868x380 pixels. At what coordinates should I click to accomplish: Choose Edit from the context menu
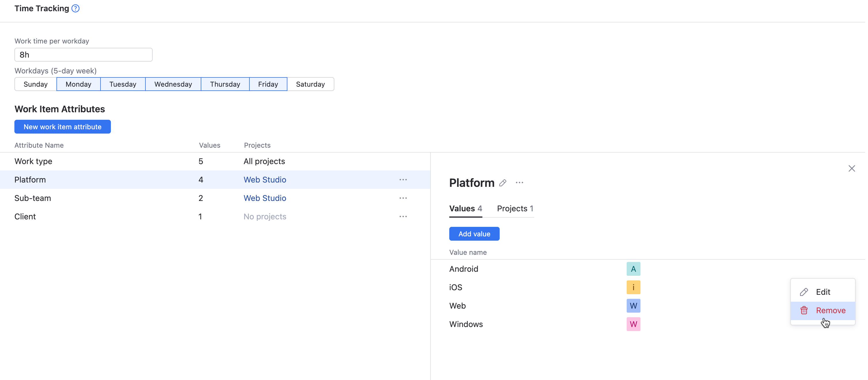point(822,292)
